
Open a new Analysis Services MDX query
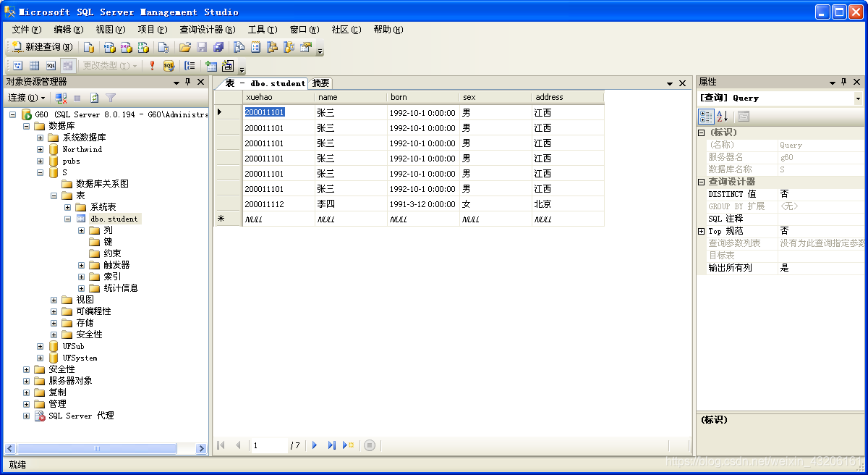109,47
